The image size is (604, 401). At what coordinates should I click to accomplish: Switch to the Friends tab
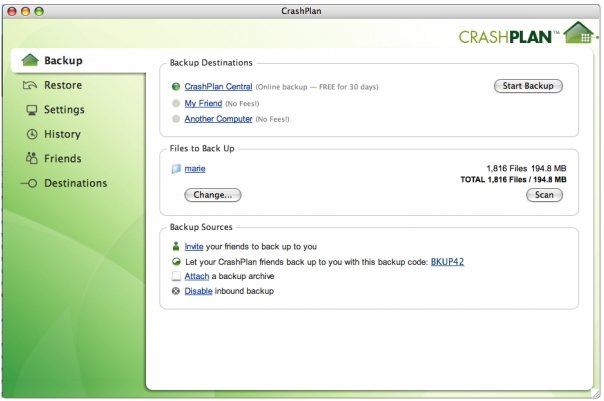[63, 158]
